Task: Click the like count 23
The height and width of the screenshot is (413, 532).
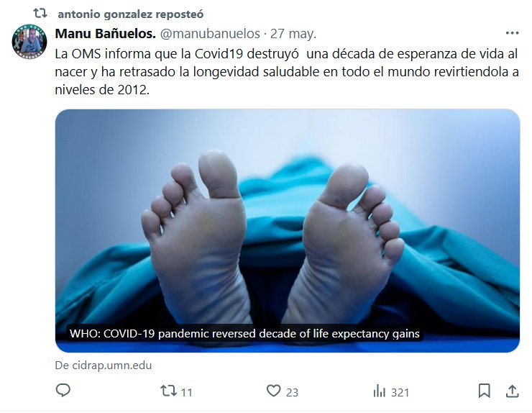Action: tap(292, 393)
